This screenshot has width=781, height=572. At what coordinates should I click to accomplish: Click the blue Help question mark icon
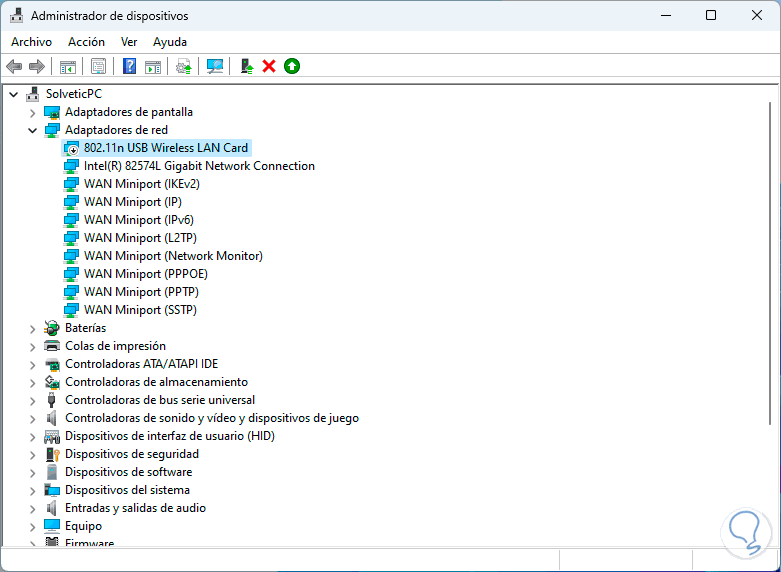[x=129, y=66]
